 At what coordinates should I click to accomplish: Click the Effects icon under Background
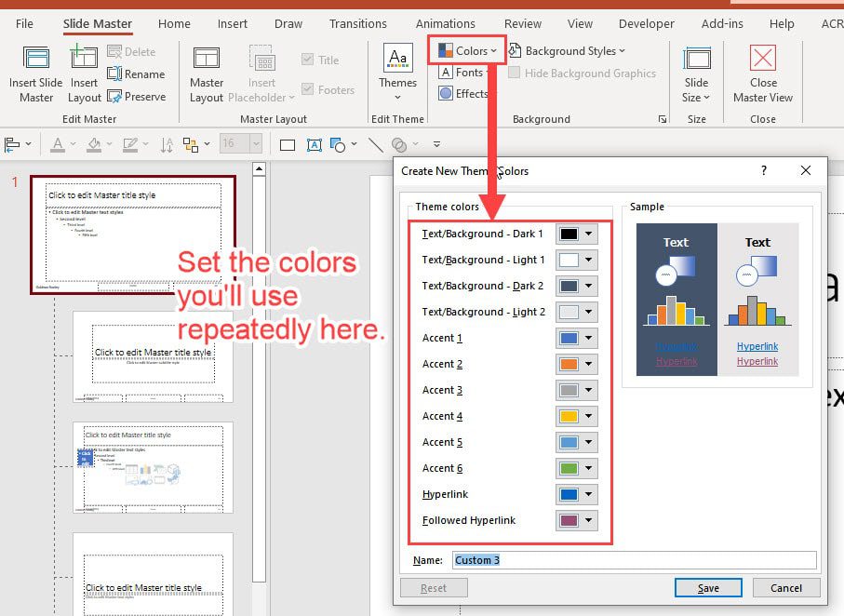pos(464,94)
